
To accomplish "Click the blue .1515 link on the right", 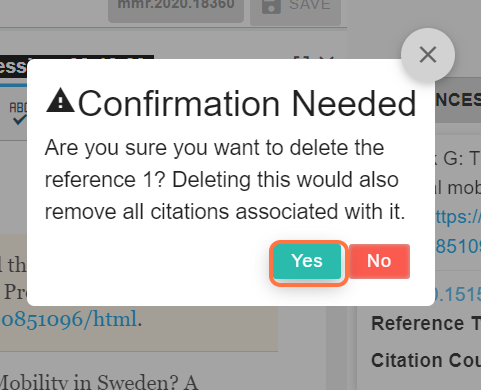I will [x=458, y=295].
